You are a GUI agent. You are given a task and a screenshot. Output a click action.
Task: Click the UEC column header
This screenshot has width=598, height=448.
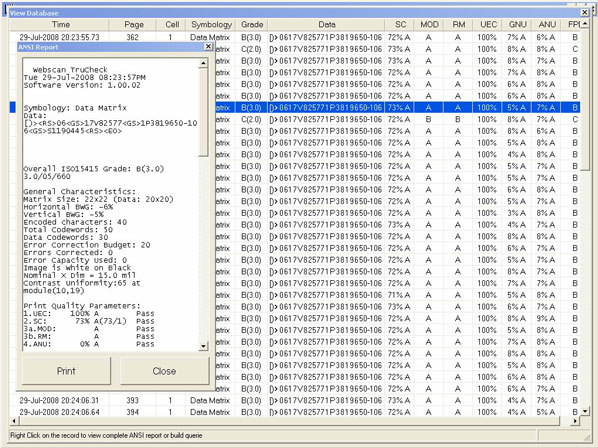pyautogui.click(x=488, y=25)
